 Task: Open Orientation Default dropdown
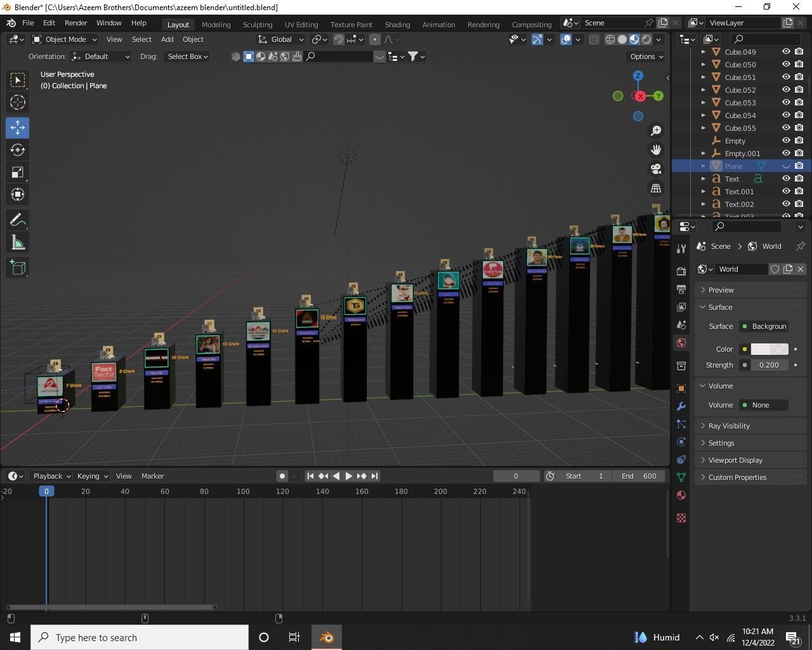tap(101, 56)
